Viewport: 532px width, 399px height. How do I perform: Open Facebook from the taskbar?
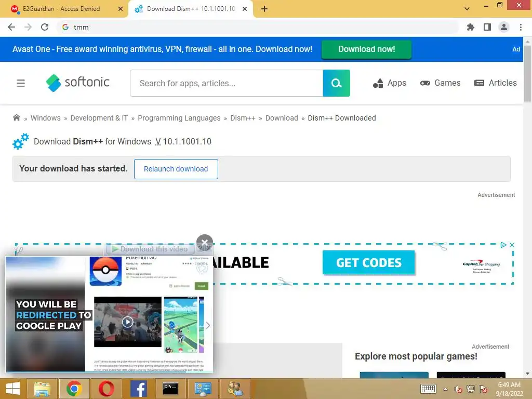click(138, 389)
